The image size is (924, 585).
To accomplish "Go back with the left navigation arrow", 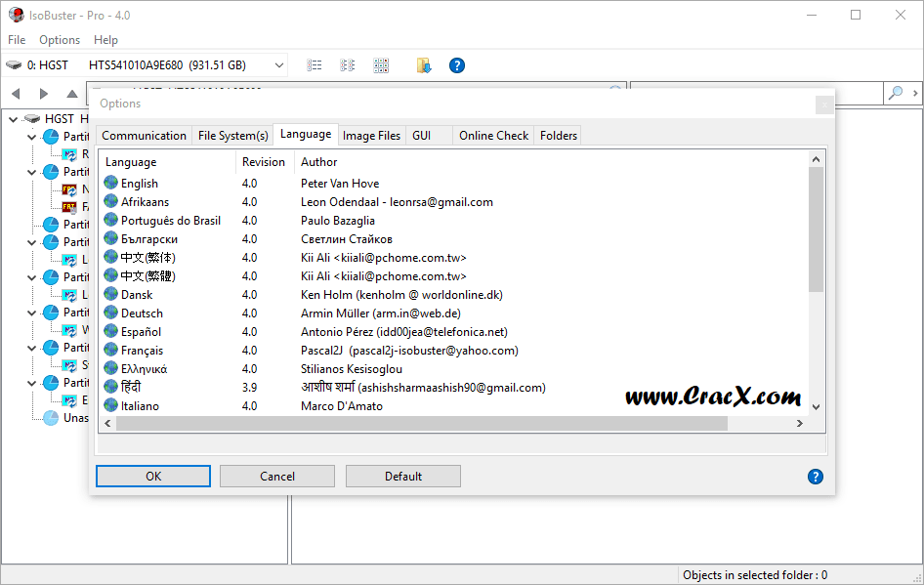I will [16, 94].
